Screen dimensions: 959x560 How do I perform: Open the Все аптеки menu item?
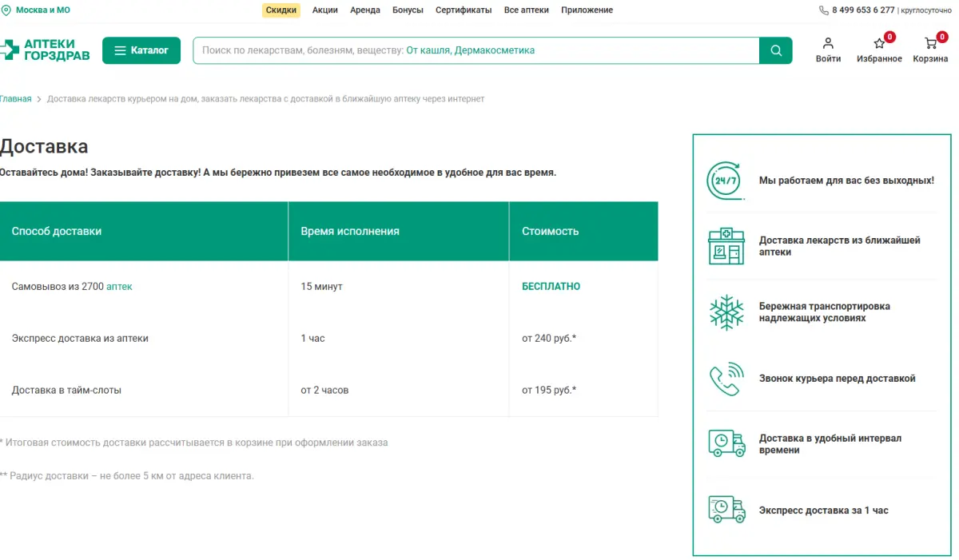[x=527, y=10]
